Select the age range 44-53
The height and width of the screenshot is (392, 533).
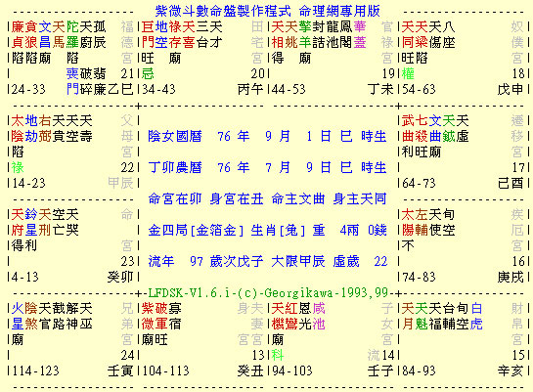[x=289, y=89]
